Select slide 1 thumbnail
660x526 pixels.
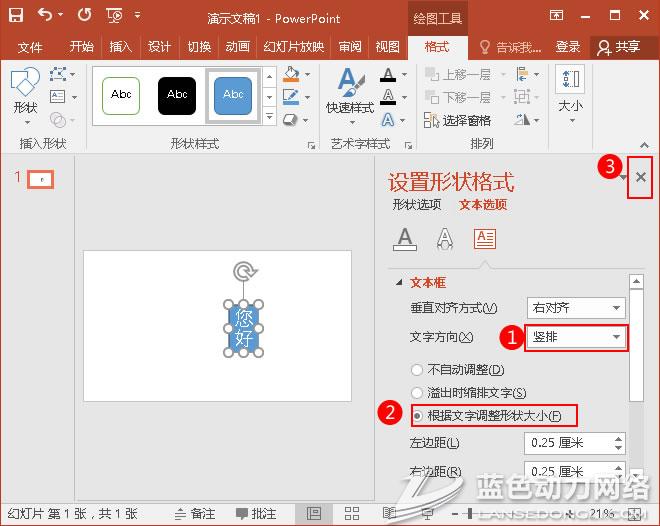pyautogui.click(x=40, y=179)
